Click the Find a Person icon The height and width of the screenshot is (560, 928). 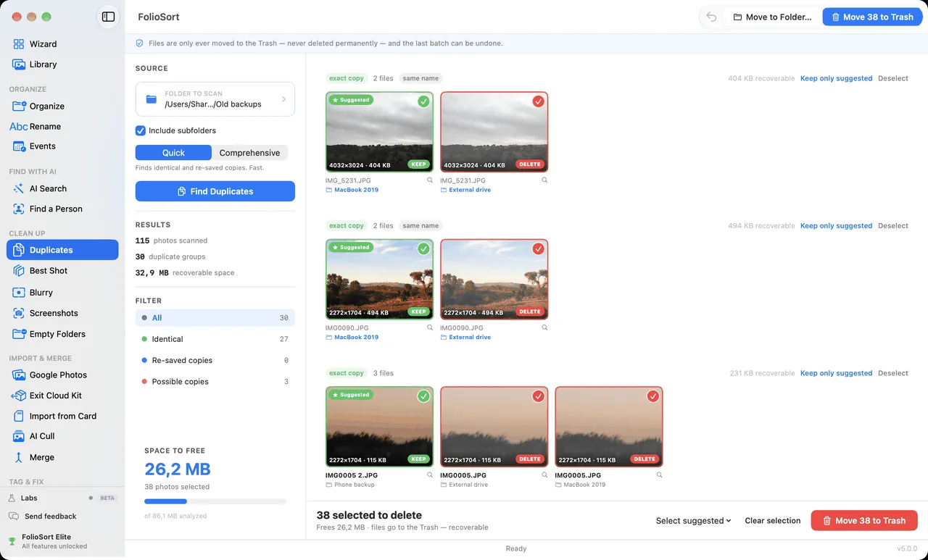[x=19, y=209]
